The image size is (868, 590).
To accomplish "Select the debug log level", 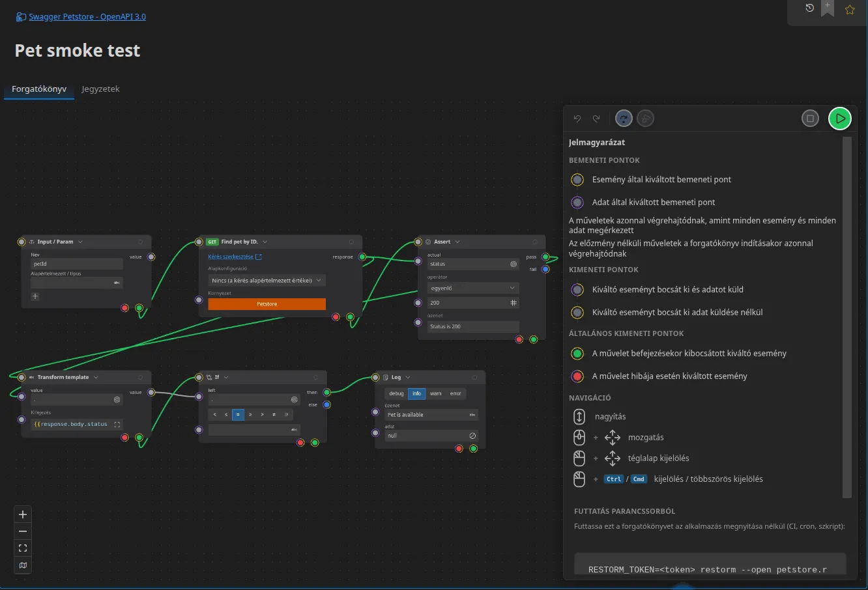I will click(396, 393).
